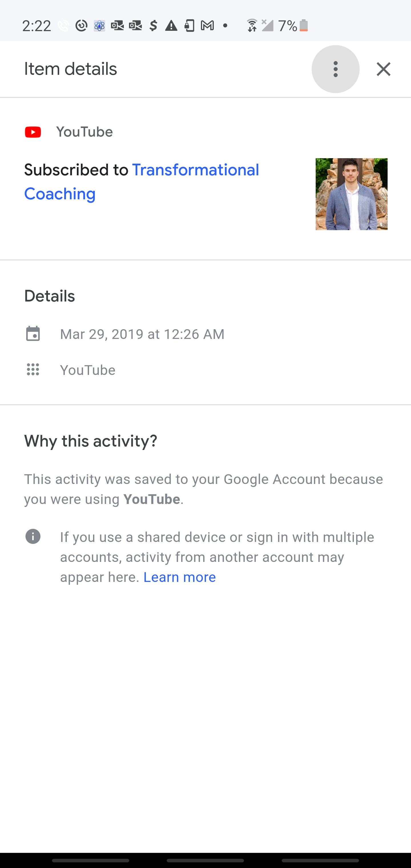Open the Transformational Coaching channel link
This screenshot has height=868, width=411.
pos(142,182)
